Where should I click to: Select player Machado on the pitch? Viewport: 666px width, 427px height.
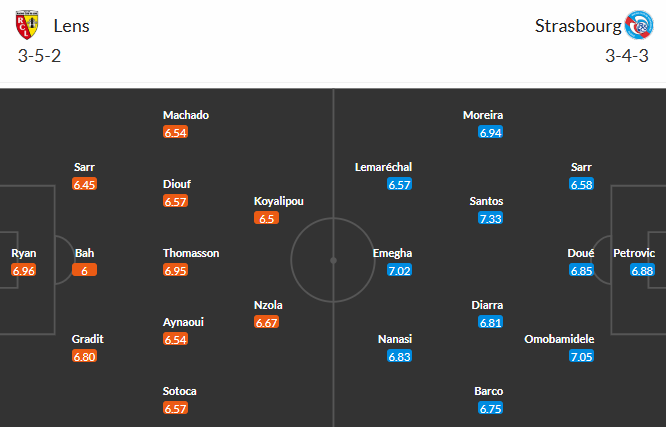tap(186, 115)
